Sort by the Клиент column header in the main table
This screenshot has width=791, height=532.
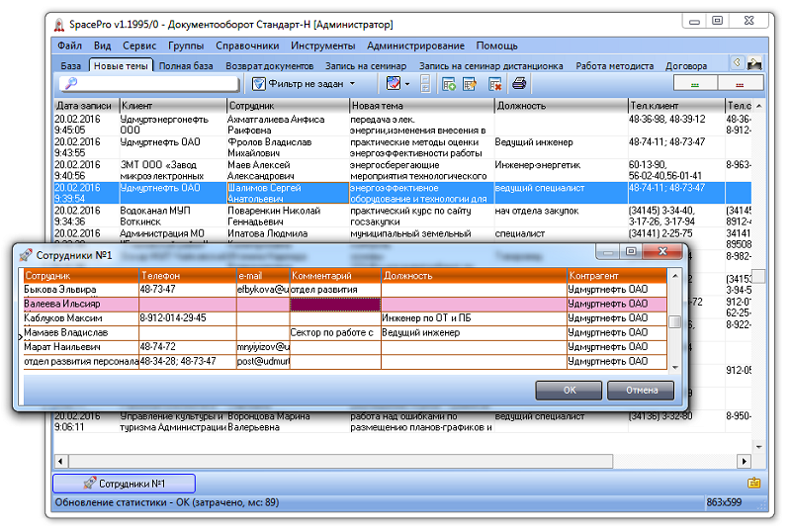tap(173, 106)
